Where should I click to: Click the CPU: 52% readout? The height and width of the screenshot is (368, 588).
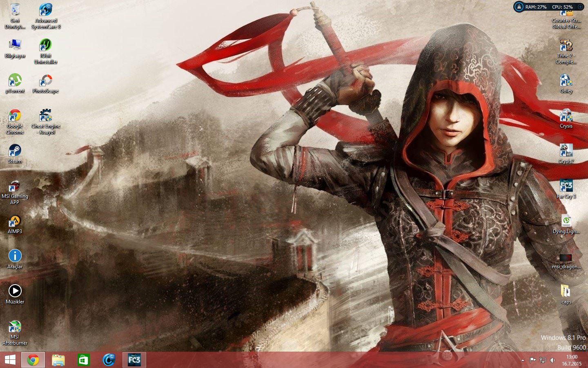coord(562,7)
